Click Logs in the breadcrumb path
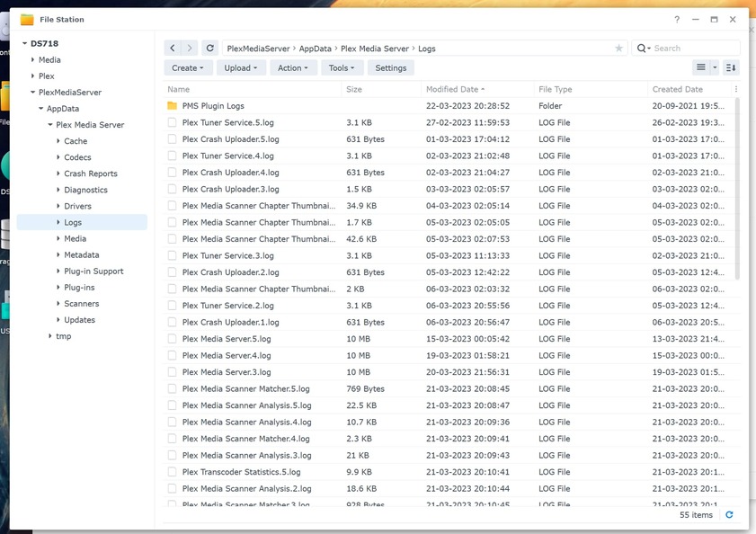This screenshot has height=534, width=756. (x=427, y=49)
